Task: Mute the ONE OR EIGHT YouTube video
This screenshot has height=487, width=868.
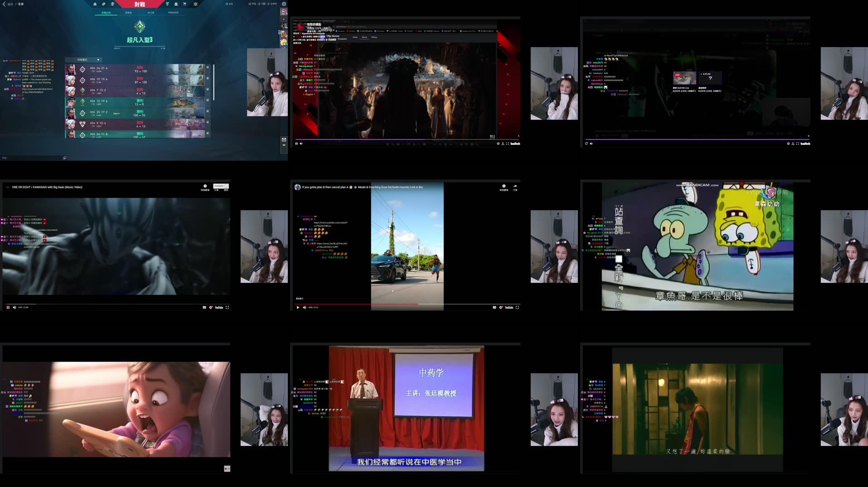Action: pos(14,308)
